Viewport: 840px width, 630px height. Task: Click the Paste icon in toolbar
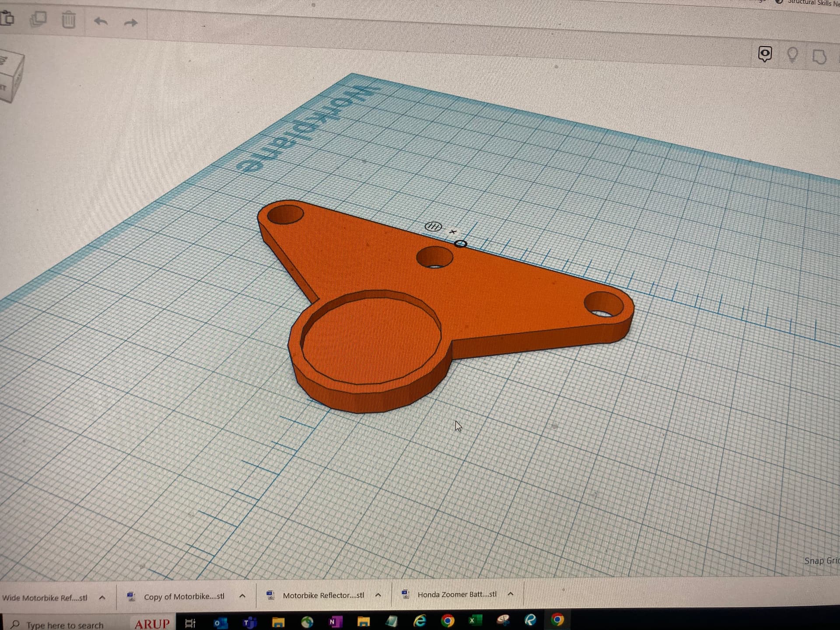7,19
